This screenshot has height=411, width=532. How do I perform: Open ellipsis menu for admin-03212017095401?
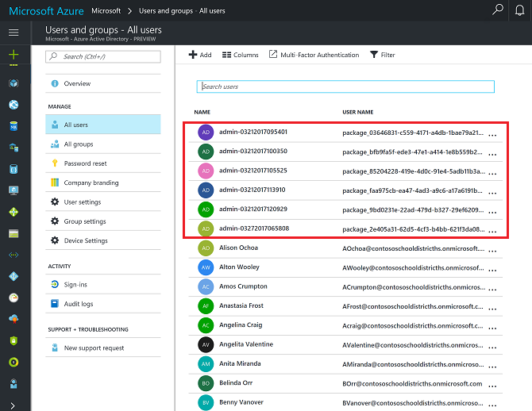[492, 134]
